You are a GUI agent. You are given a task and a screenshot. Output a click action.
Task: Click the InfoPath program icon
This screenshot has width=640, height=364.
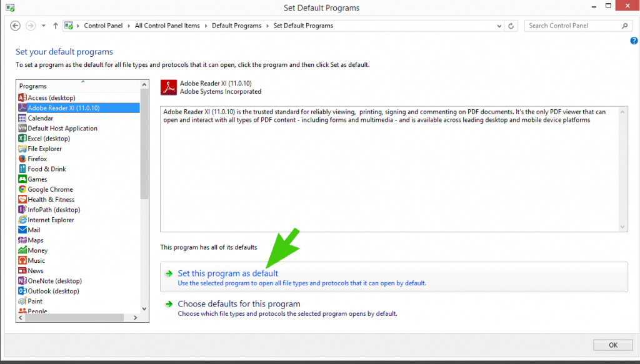[x=22, y=210]
